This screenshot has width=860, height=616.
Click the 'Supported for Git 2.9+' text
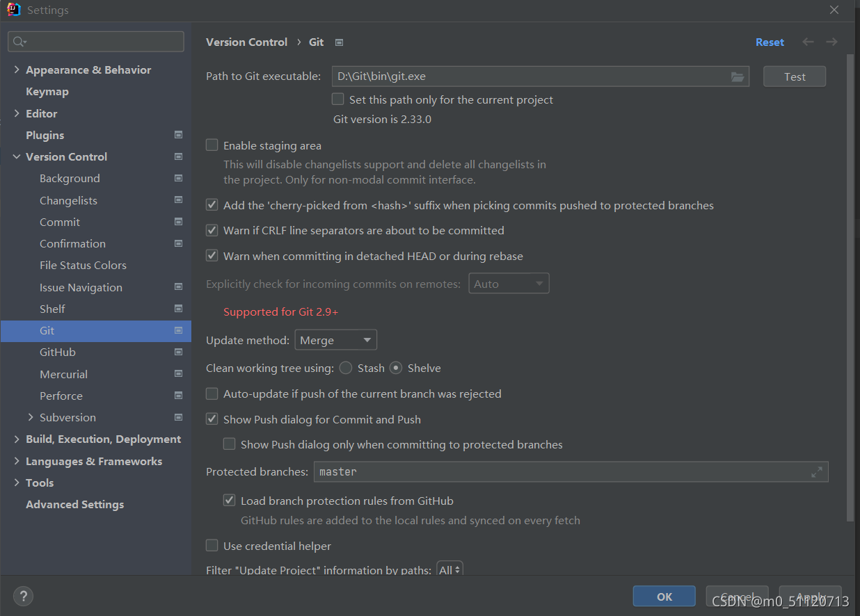click(x=281, y=311)
